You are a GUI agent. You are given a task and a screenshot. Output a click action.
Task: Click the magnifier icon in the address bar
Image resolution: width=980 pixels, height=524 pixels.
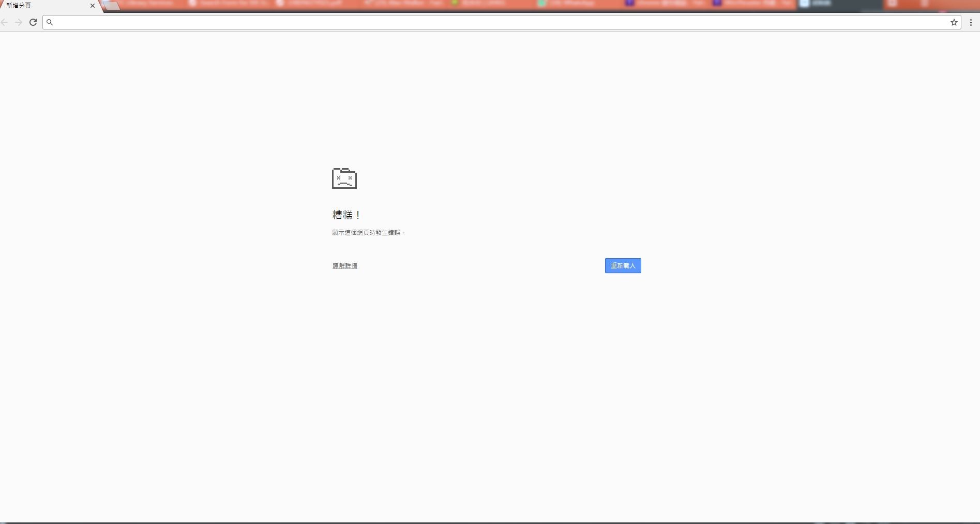pyautogui.click(x=50, y=22)
